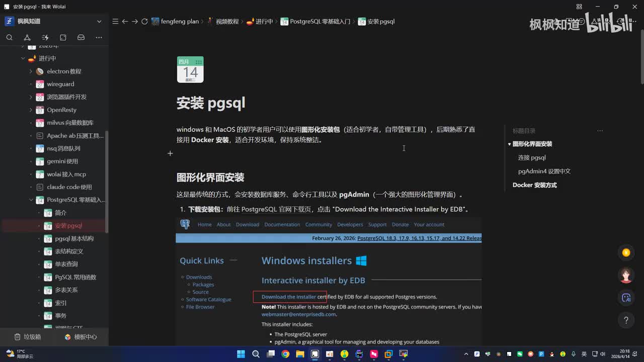Open Chrome from the taskbar
644x362 pixels.
(285, 354)
